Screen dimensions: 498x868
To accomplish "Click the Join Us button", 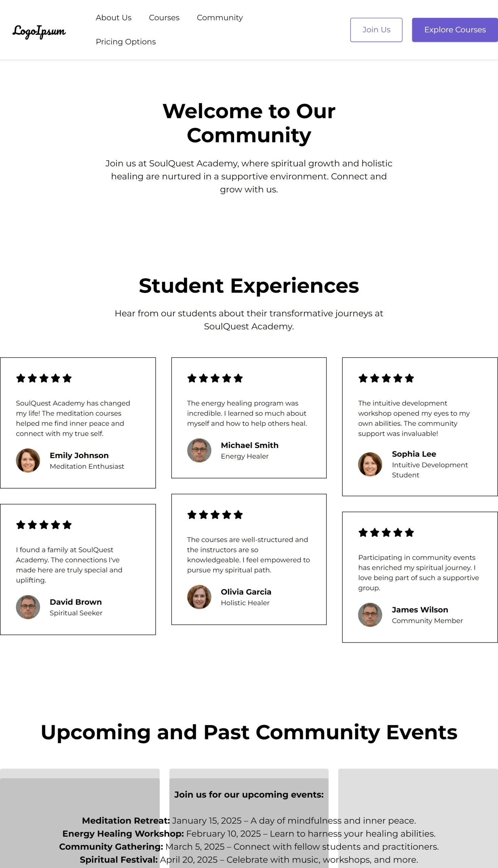I will pos(376,30).
